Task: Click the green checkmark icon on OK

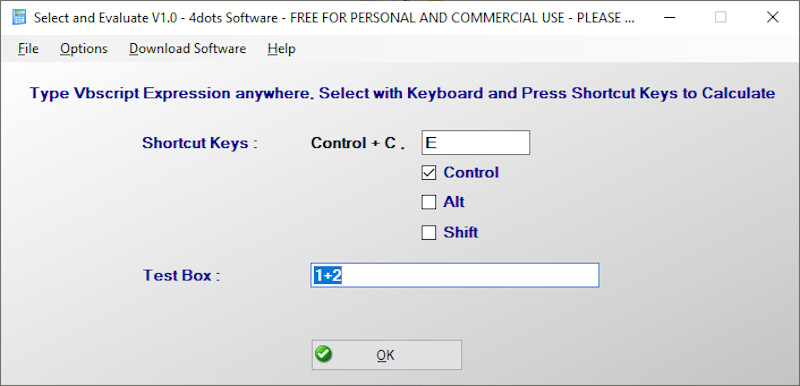Action: pyautogui.click(x=323, y=353)
